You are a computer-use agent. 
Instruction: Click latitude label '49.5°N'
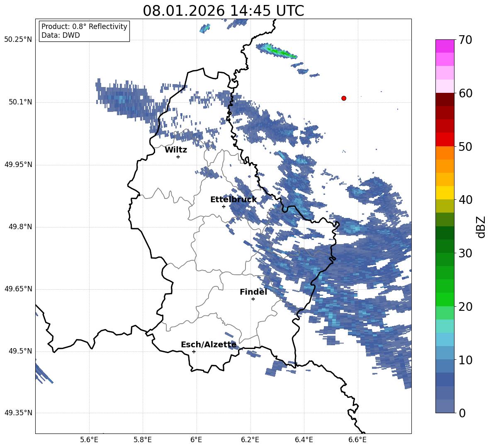coord(20,351)
